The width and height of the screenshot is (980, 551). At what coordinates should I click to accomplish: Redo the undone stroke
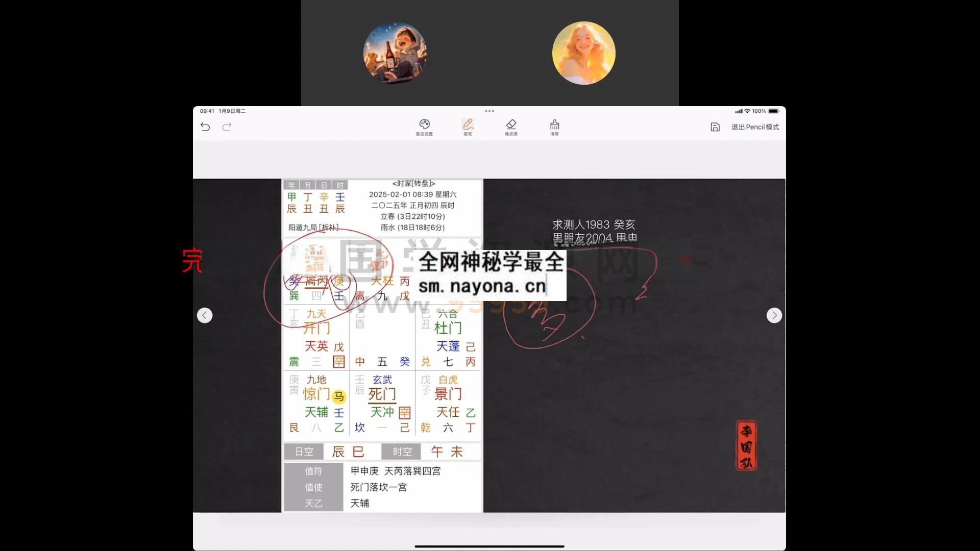pyautogui.click(x=227, y=127)
